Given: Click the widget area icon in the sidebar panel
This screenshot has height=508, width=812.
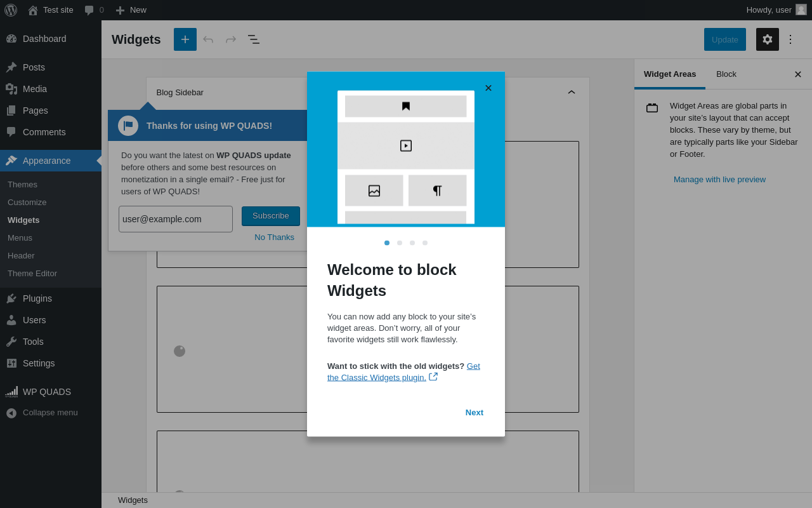Looking at the screenshot, I should click(652, 108).
